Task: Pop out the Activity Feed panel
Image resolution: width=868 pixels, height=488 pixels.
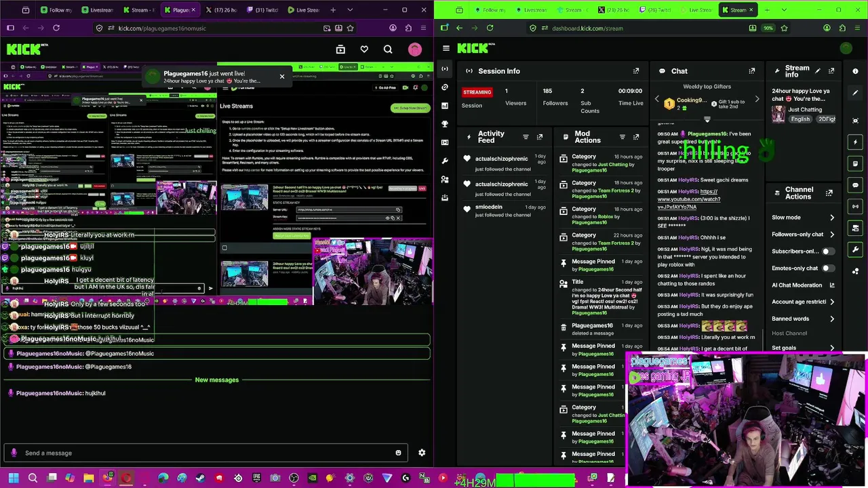Action: pos(540,137)
